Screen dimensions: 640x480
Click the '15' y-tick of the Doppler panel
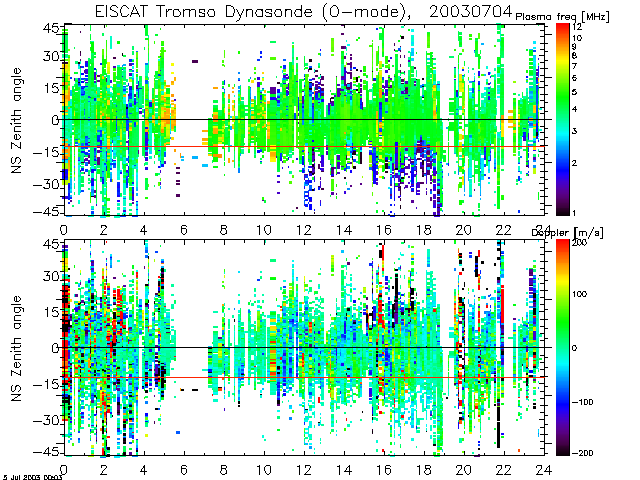(x=51, y=312)
